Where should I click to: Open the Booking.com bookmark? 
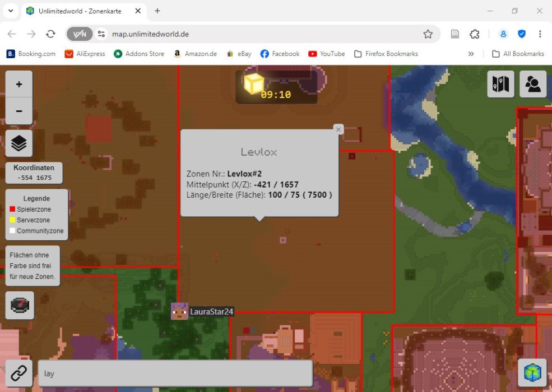[x=31, y=54]
